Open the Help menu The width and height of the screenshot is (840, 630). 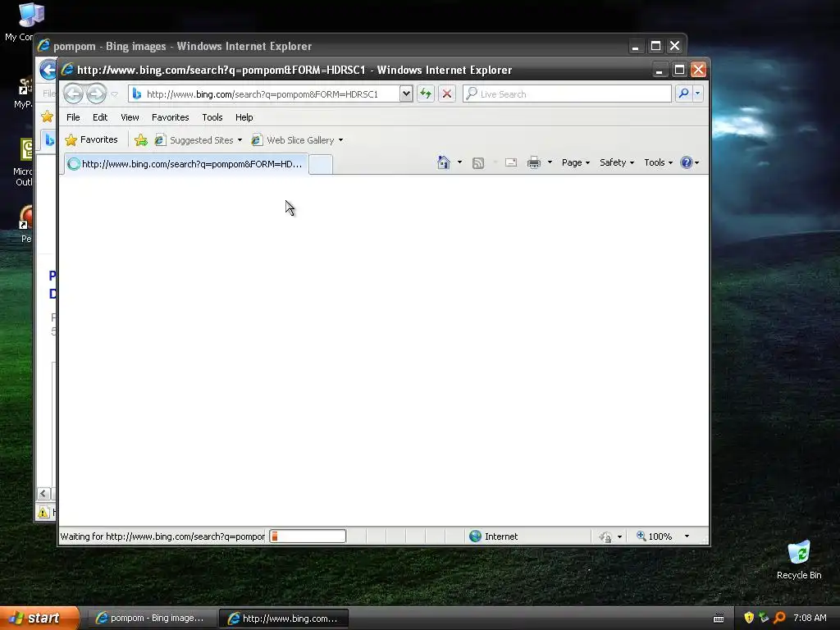point(244,117)
